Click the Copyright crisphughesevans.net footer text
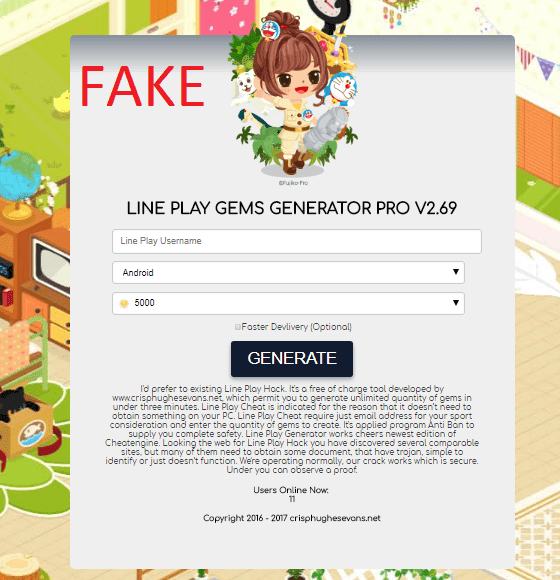 pos(291,518)
